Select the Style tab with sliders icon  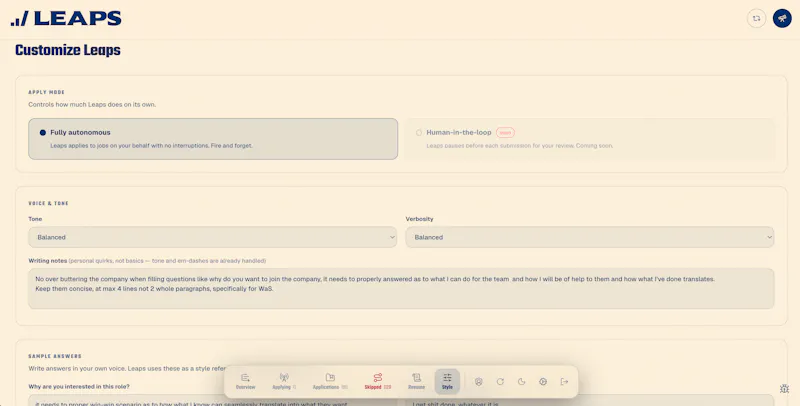coord(447,382)
